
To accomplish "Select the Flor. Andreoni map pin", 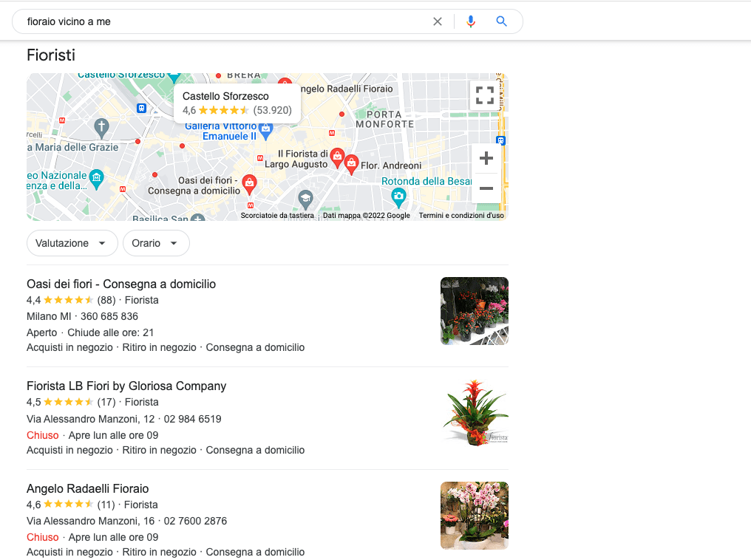I will pyautogui.click(x=351, y=164).
